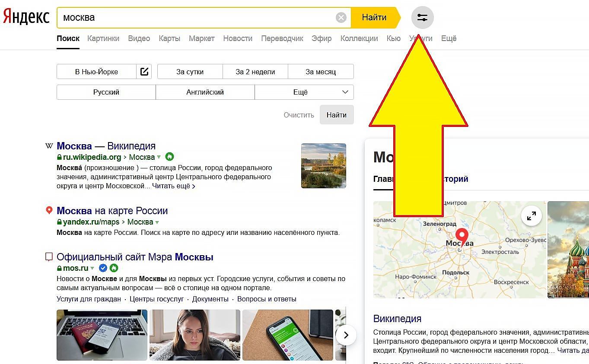The height and width of the screenshot is (364, 589).
Task: Open the dropdown arrow next to mos.ru
Action: pos(92,269)
